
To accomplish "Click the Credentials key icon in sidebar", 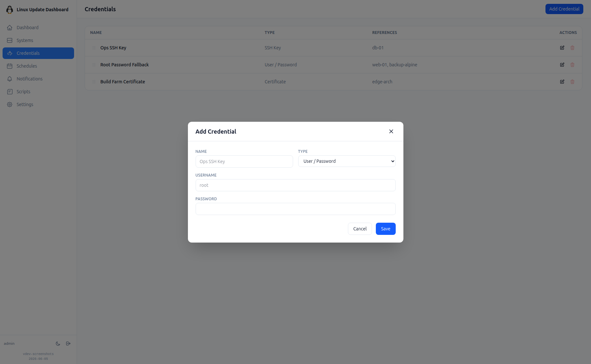I will [10, 53].
